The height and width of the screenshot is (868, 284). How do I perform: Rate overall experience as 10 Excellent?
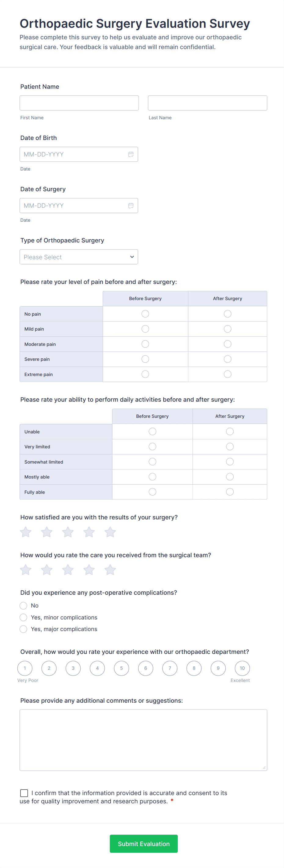[x=242, y=668]
